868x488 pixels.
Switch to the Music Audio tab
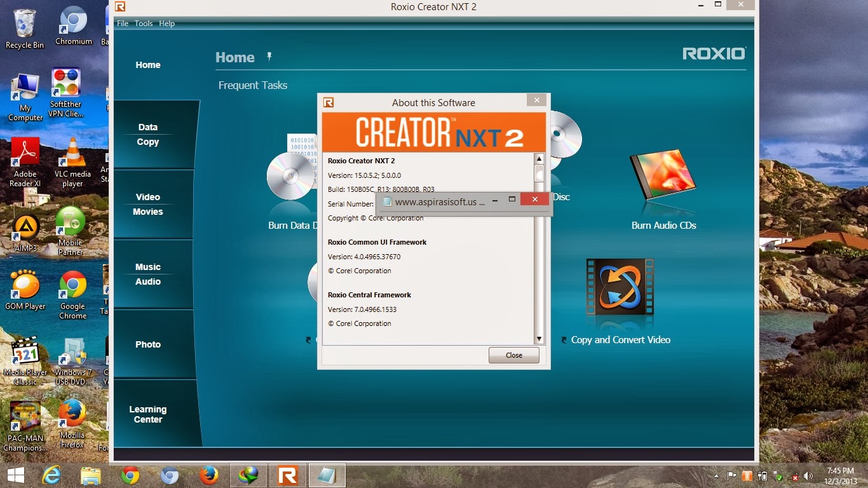(148, 274)
